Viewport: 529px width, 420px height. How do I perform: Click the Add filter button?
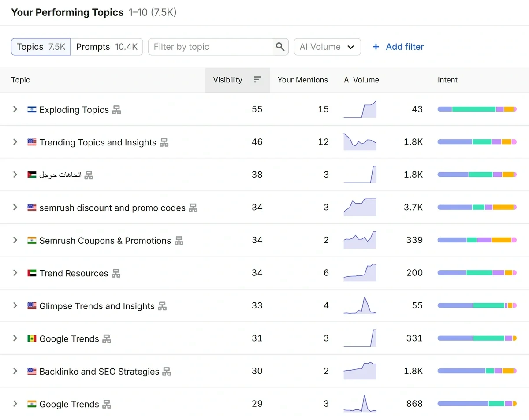click(x=399, y=47)
